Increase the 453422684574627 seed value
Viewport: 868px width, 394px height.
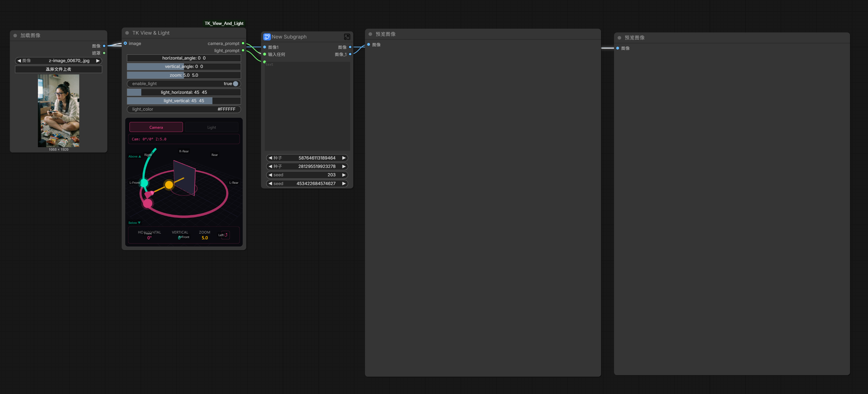click(344, 183)
